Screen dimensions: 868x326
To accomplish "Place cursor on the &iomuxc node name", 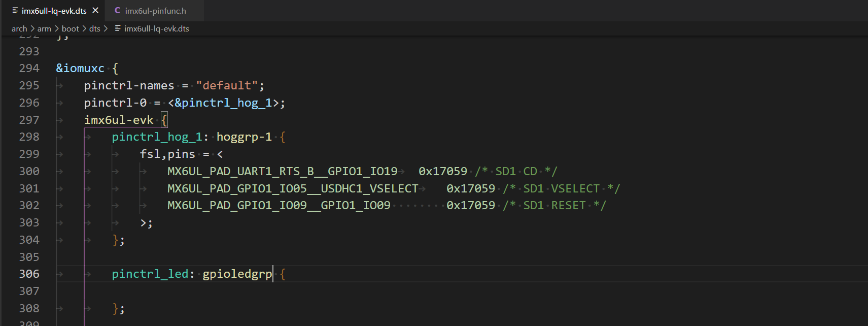I will 80,68.
